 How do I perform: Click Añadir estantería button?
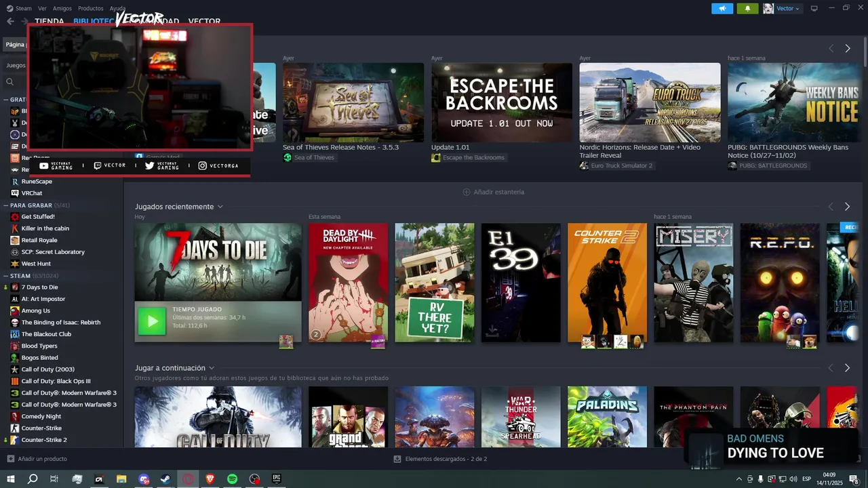tap(493, 192)
